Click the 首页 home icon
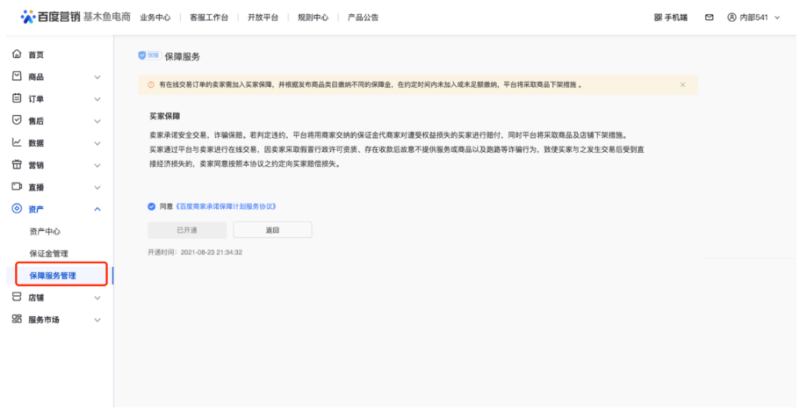The width and height of the screenshot is (800, 411). pos(17,54)
